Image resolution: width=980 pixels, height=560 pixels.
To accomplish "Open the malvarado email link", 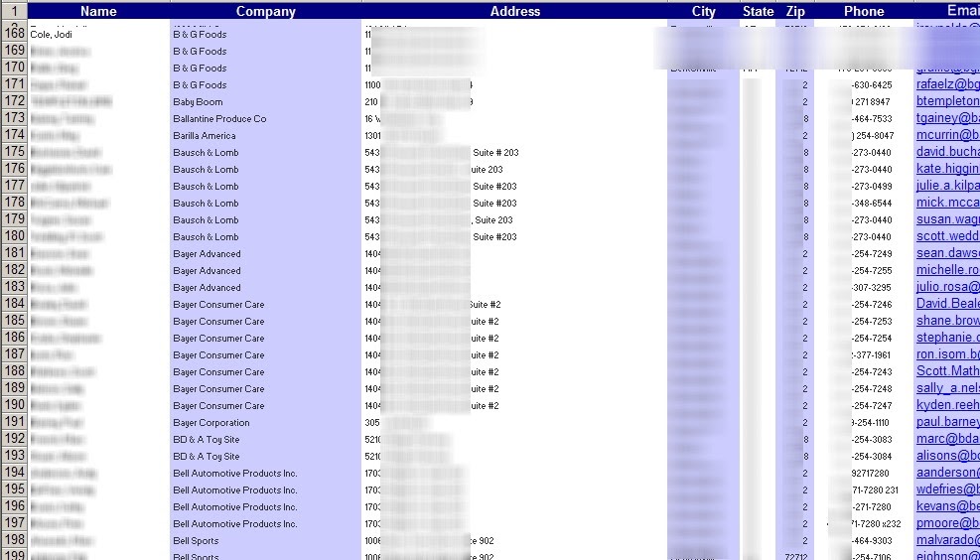I will (x=947, y=540).
